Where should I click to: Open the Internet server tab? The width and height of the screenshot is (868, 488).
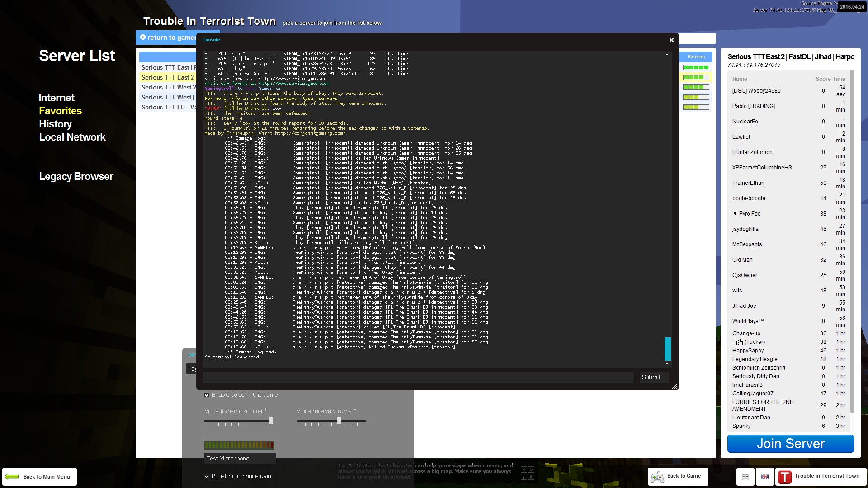tap(57, 98)
